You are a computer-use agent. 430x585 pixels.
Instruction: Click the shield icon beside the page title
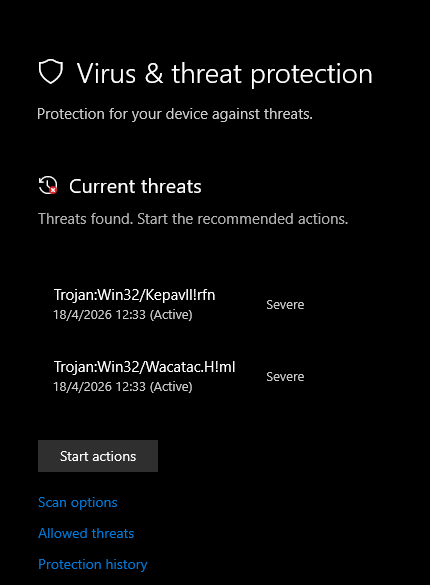point(51,72)
